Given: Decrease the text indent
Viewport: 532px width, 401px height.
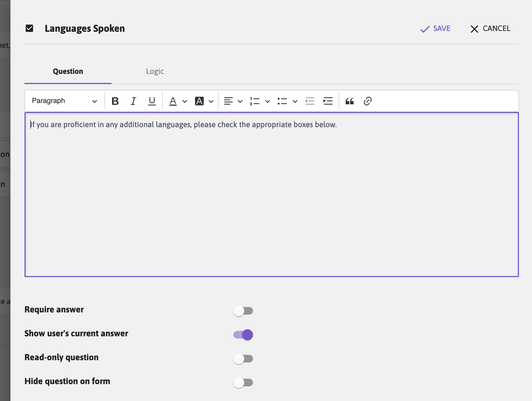Looking at the screenshot, I should pyautogui.click(x=310, y=101).
